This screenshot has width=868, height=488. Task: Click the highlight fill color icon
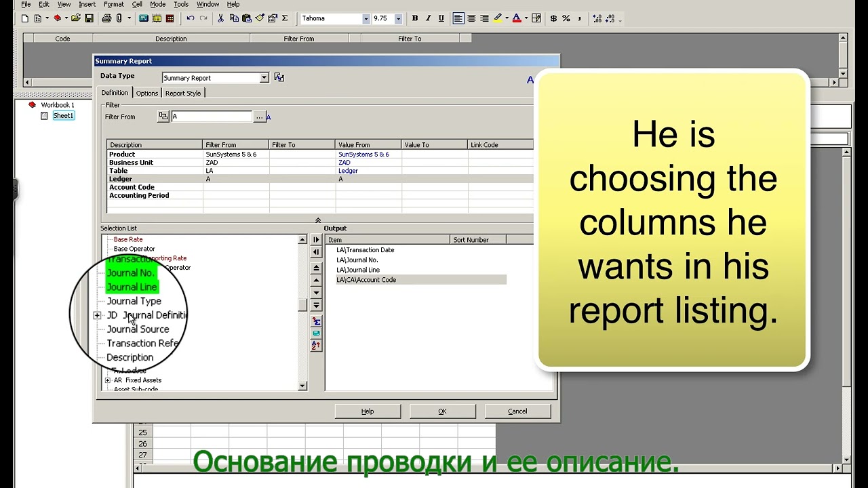pyautogui.click(x=498, y=18)
